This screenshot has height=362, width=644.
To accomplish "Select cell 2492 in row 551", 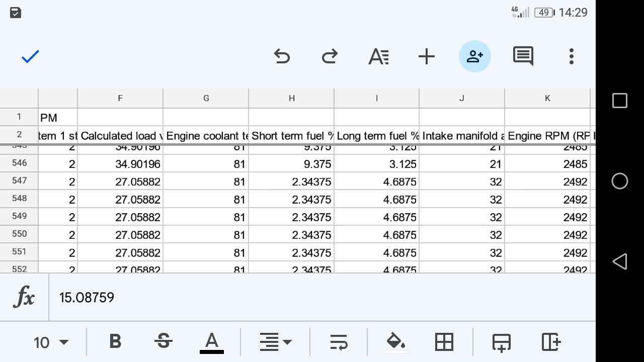I will click(547, 252).
